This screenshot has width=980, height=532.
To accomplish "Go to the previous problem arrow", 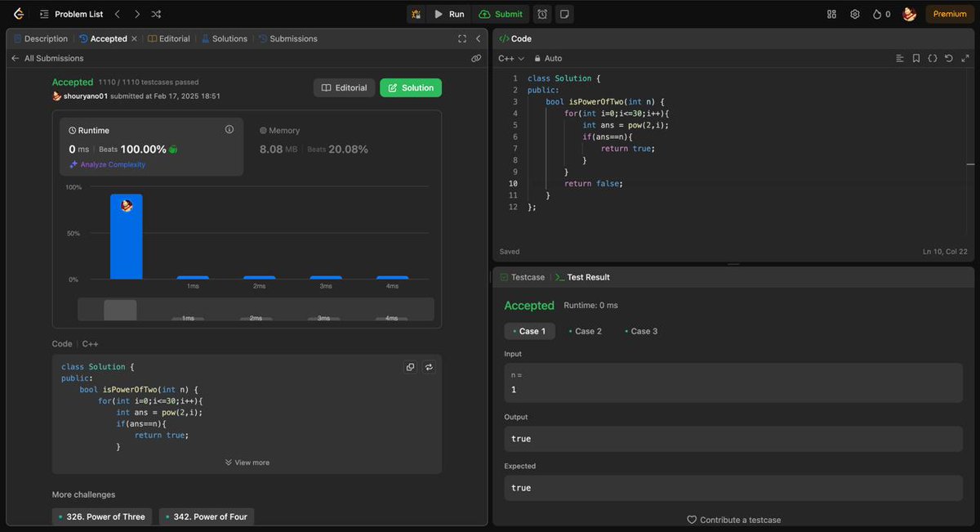I will point(117,14).
